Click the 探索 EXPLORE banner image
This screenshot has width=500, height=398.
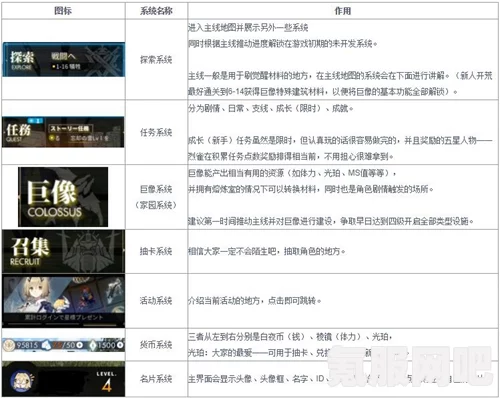click(64, 60)
